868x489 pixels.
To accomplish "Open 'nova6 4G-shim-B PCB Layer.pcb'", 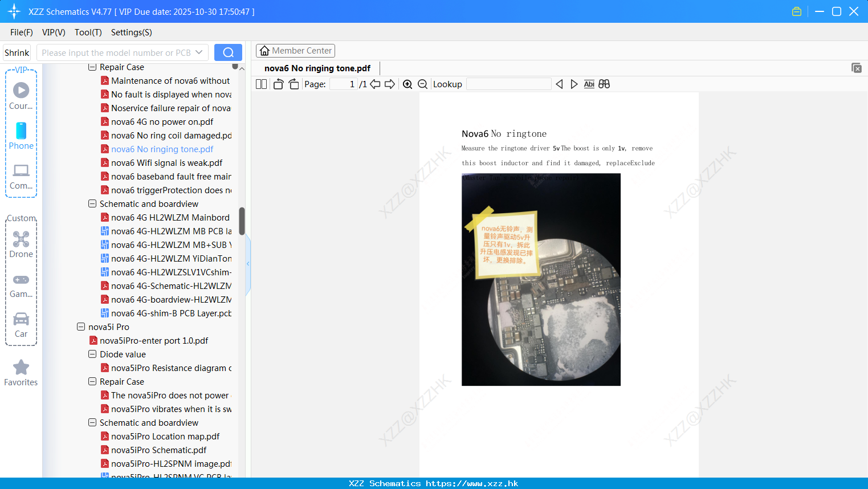I will (x=166, y=313).
